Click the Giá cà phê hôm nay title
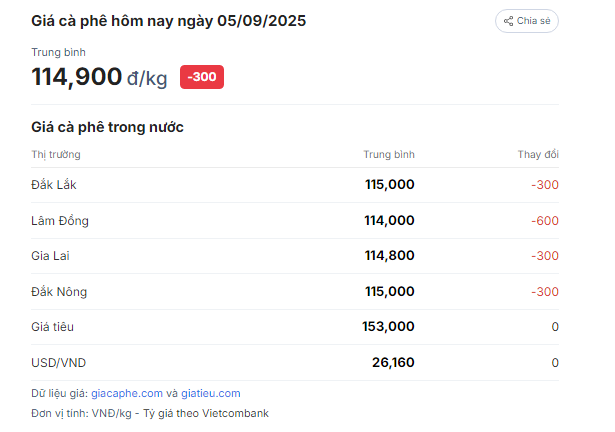Image resolution: width=615 pixels, height=432 pixels. [169, 21]
